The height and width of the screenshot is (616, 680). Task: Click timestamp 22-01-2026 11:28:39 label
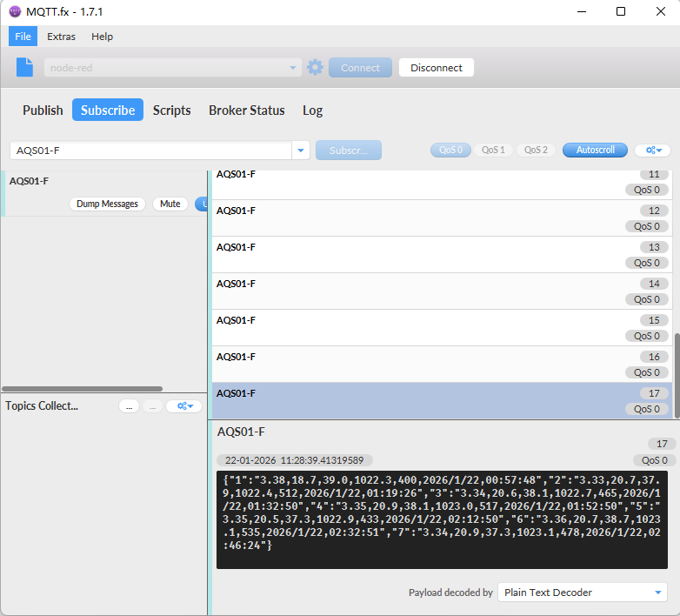(294, 460)
